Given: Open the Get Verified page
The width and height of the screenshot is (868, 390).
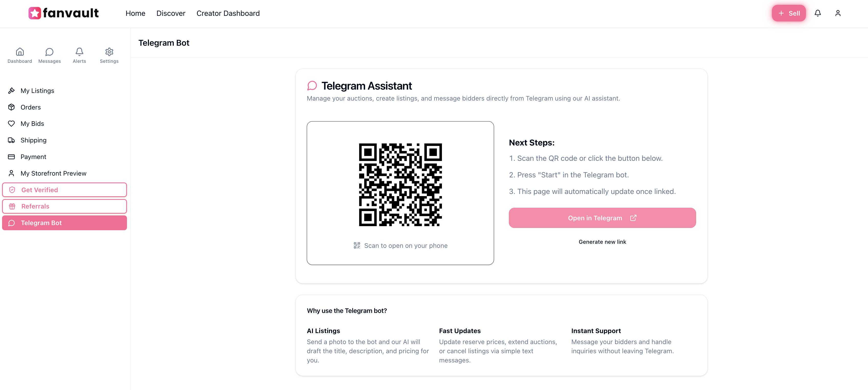Looking at the screenshot, I should point(64,190).
